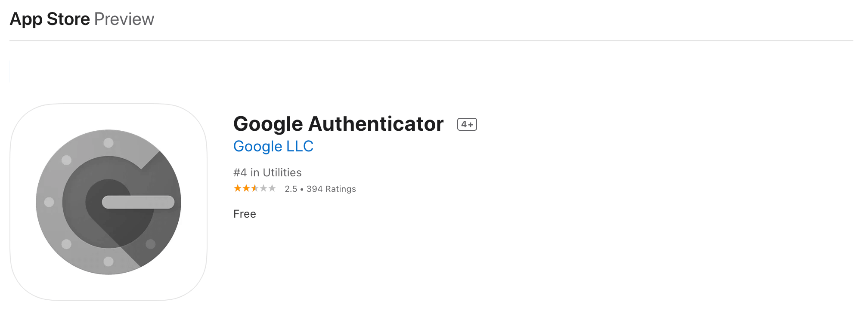
Task: Click the top dot on the icon dial
Action: (x=108, y=143)
